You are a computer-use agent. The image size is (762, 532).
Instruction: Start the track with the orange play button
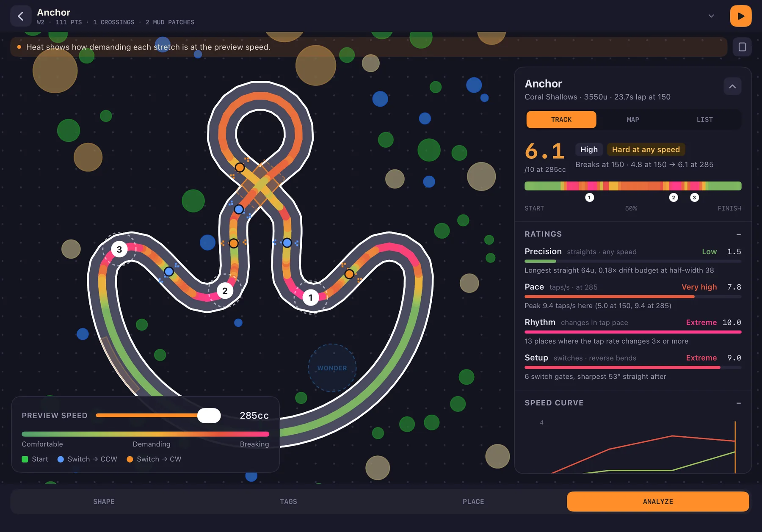(x=740, y=16)
